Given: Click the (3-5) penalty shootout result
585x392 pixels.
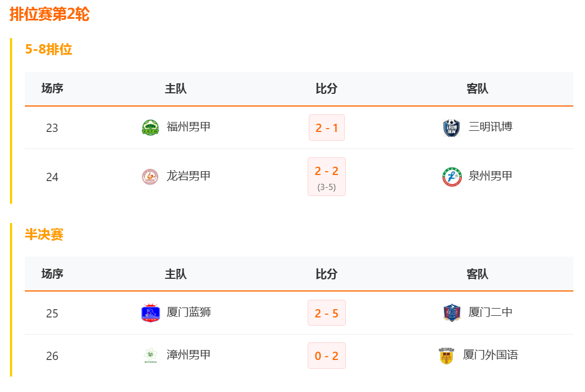Looking at the screenshot, I should click(x=326, y=187).
